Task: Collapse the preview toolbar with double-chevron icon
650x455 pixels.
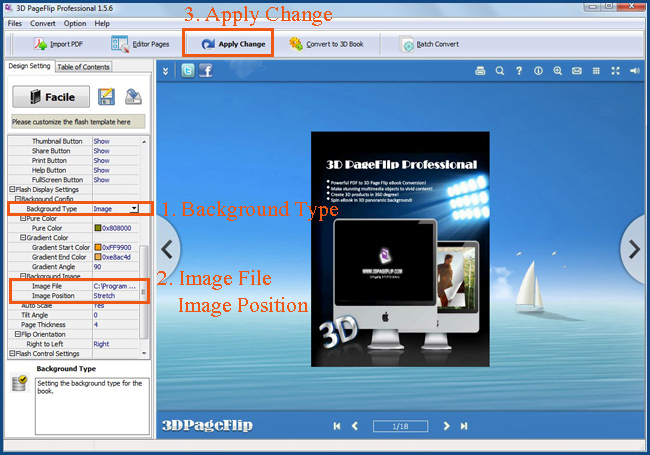Action: 165,71
